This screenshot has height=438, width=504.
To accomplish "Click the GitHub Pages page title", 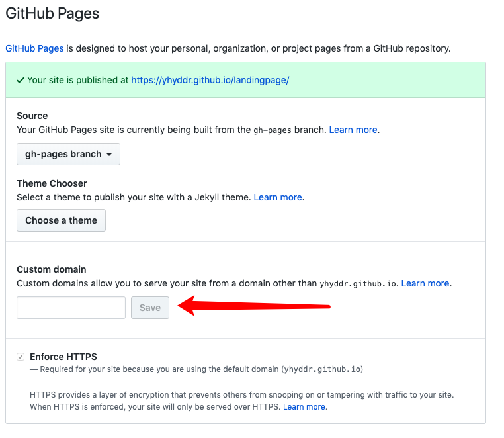I will [52, 13].
